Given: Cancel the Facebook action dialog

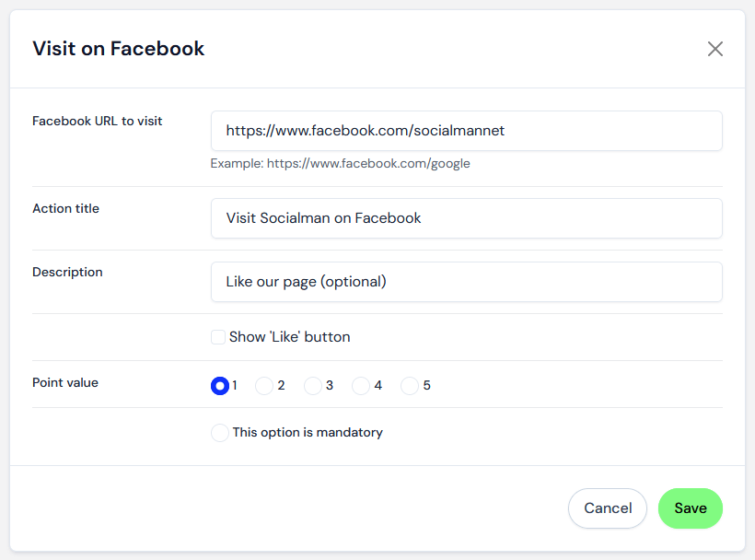Looking at the screenshot, I should tap(608, 508).
